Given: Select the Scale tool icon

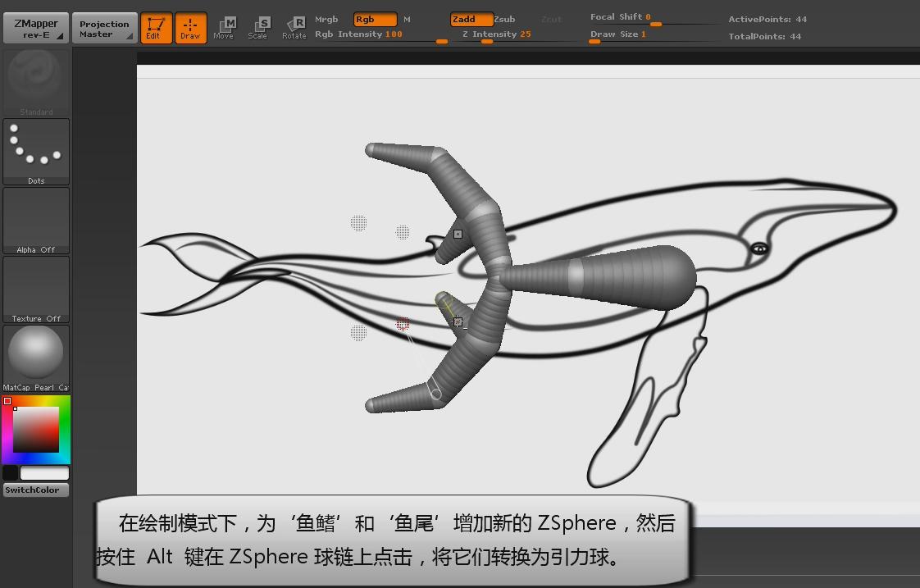Looking at the screenshot, I should coord(258,28).
